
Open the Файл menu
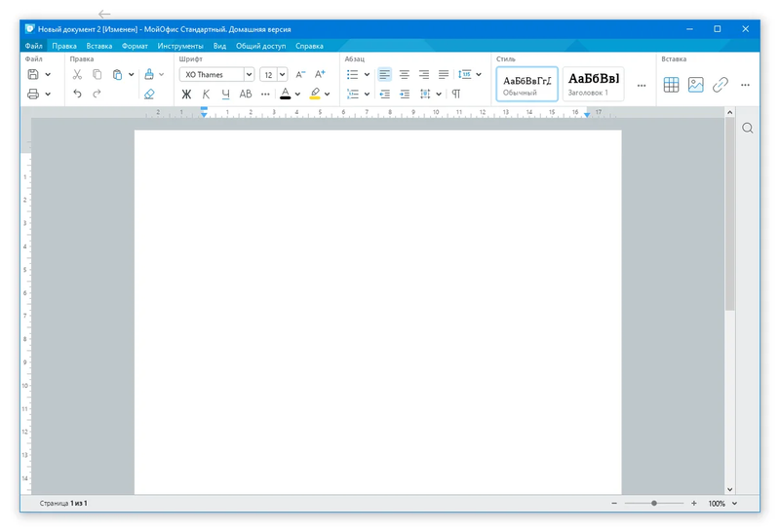coord(34,46)
